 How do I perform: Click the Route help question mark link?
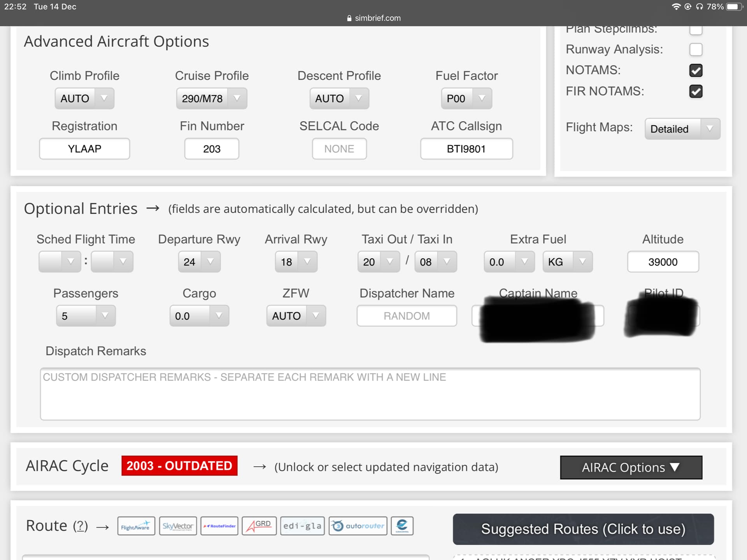[x=81, y=526]
